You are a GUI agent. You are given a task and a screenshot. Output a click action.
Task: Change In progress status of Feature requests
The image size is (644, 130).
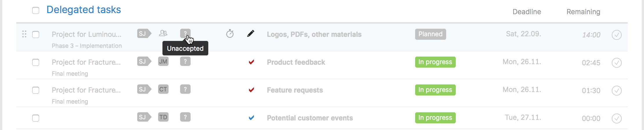(435, 90)
